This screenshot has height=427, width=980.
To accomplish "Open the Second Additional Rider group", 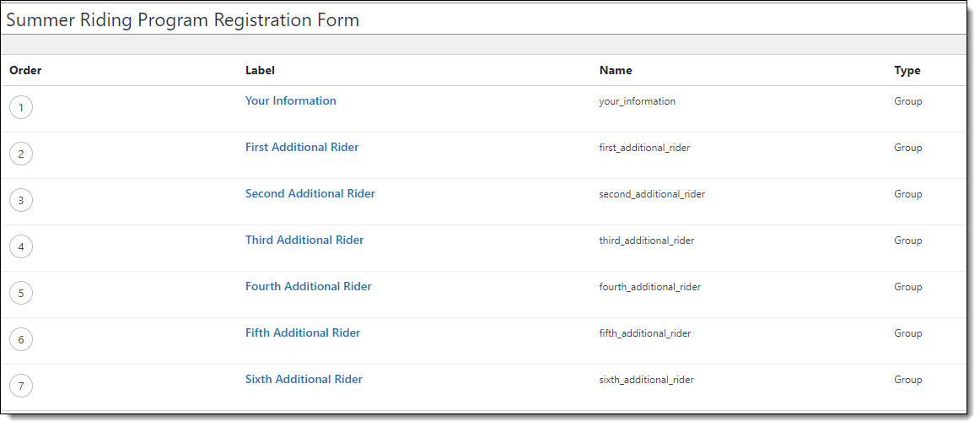I will [310, 193].
